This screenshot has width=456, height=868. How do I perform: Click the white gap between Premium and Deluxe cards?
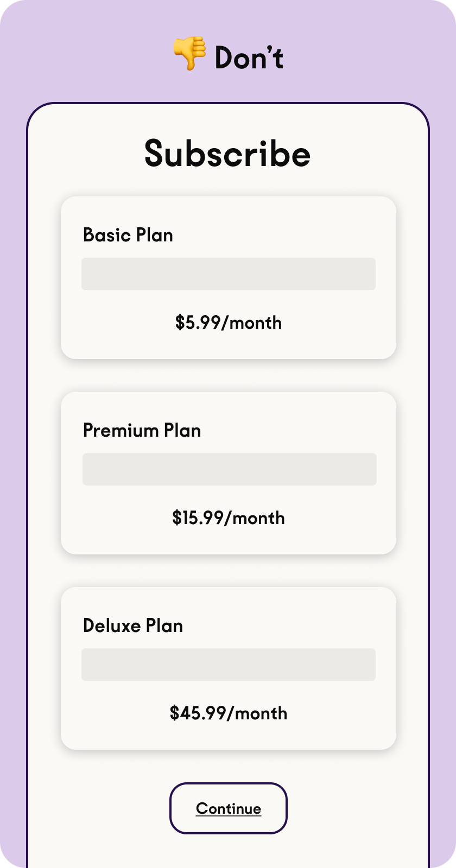click(229, 571)
